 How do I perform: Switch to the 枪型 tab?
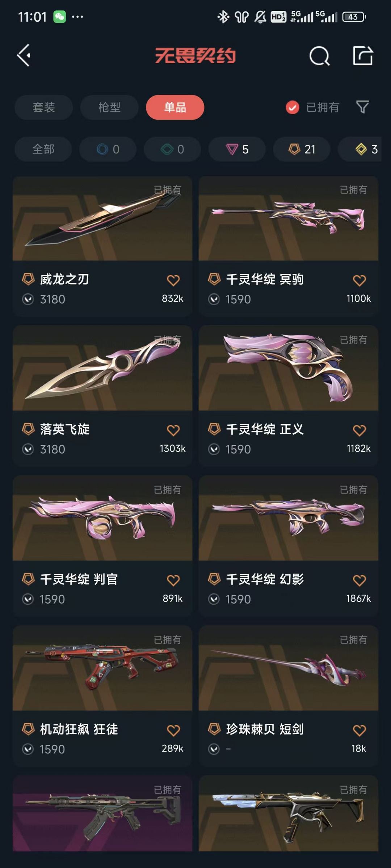109,107
